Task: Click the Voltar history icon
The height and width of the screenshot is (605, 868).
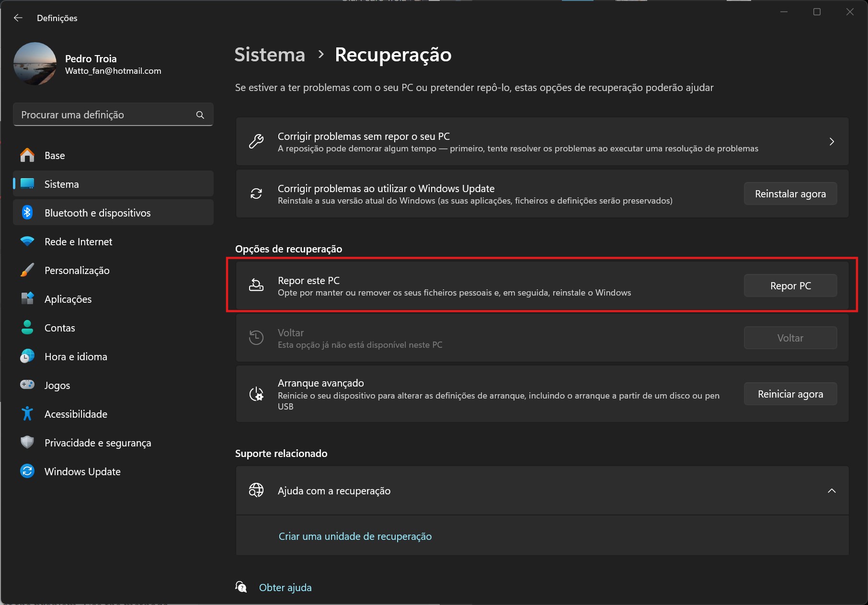Action: 256,338
